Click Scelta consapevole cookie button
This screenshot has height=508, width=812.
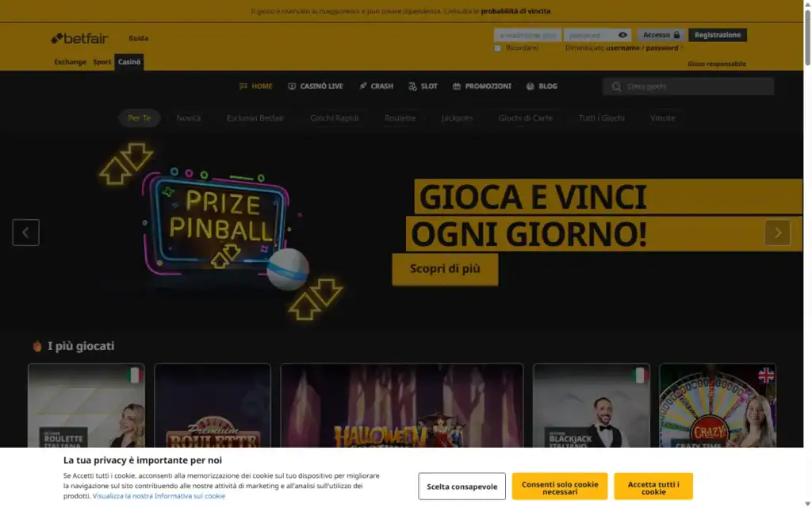pos(462,487)
